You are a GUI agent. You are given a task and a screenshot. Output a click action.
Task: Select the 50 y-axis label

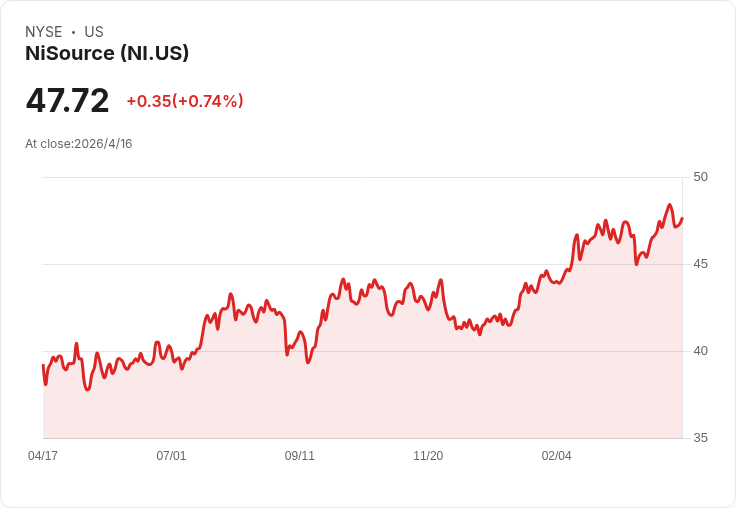point(700,177)
